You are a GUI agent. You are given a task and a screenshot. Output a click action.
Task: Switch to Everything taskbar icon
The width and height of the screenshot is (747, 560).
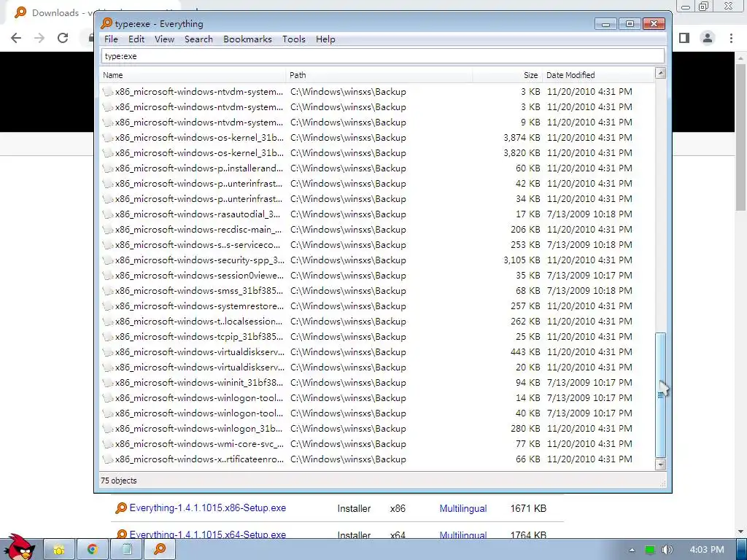[x=160, y=550]
